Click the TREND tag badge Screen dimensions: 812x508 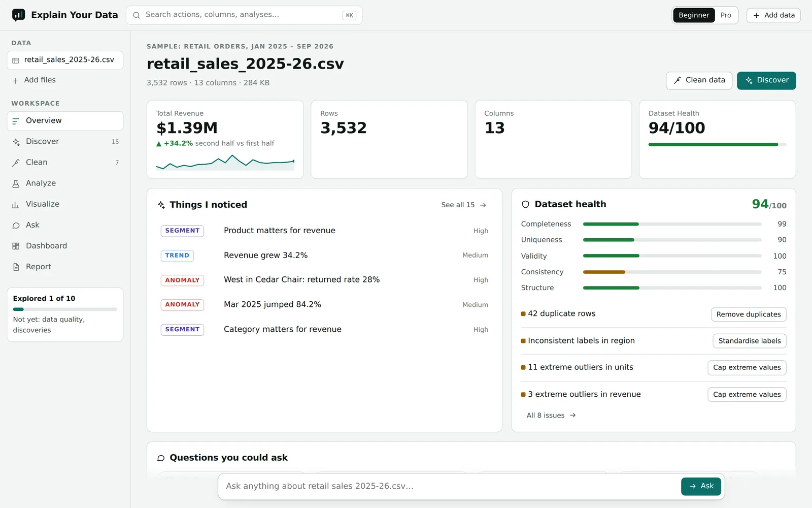pos(177,256)
